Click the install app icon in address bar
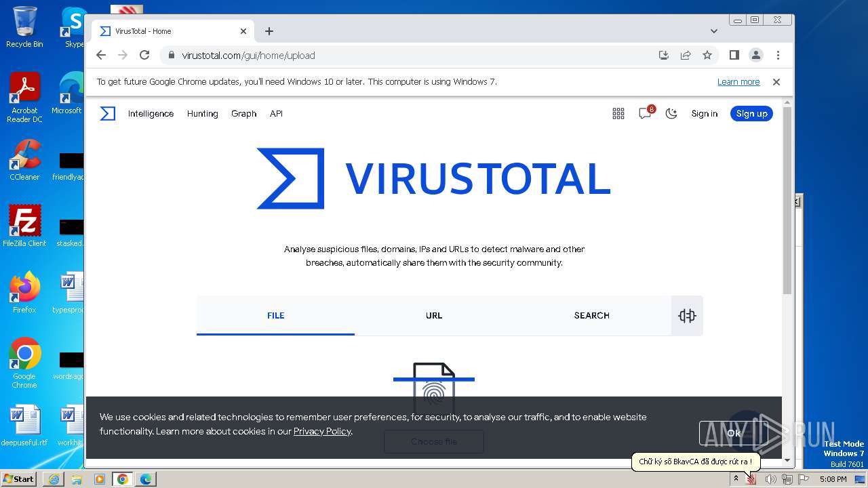 point(664,56)
